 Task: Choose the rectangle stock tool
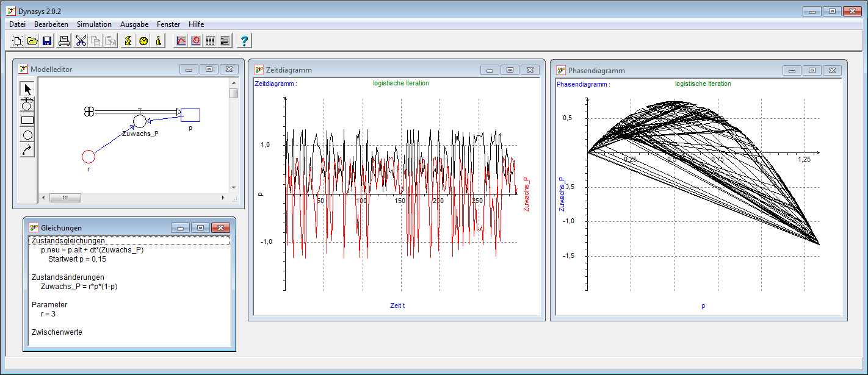point(27,120)
